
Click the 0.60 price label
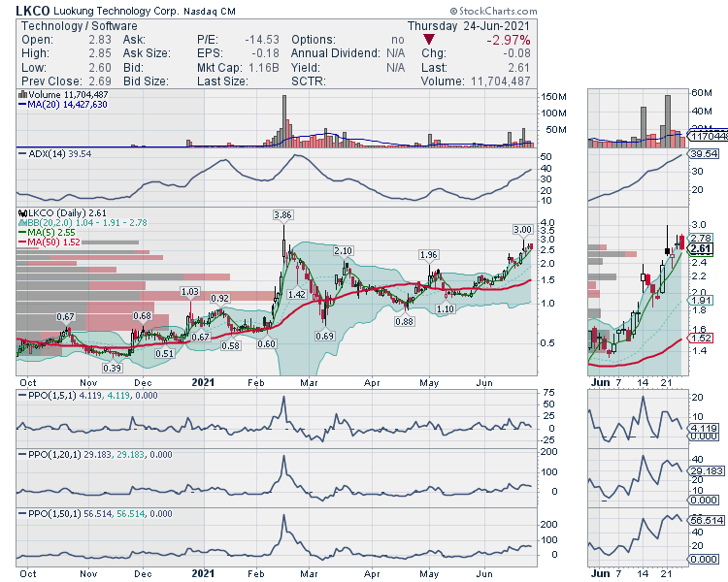point(267,343)
